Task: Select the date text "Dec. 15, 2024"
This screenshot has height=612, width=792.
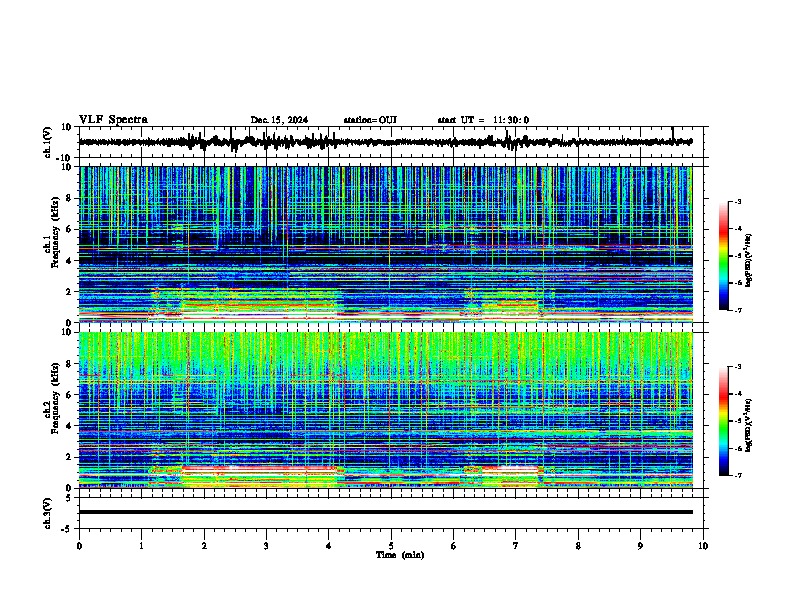Action: click(279, 120)
